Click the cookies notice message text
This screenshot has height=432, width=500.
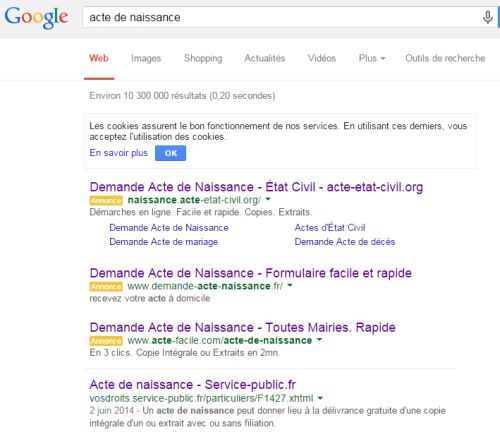click(278, 131)
